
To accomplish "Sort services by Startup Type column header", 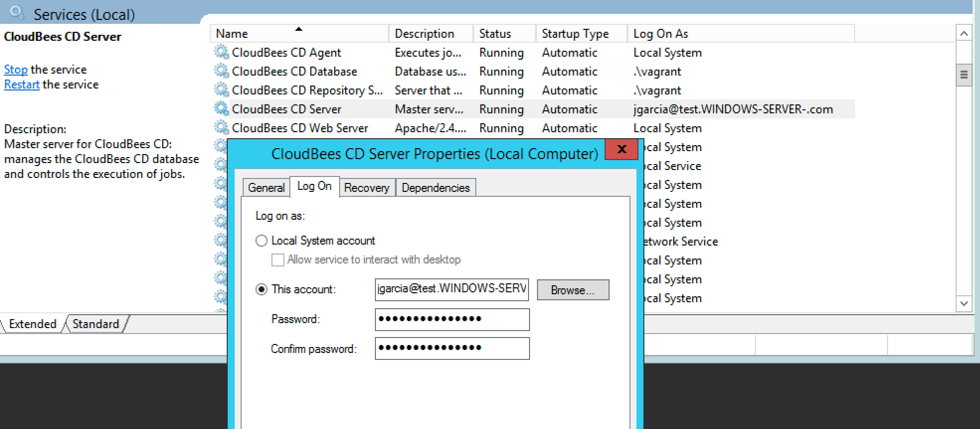I will tap(582, 34).
